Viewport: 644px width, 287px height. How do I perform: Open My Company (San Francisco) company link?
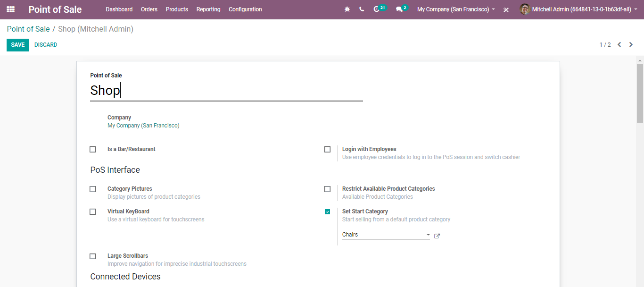click(x=143, y=126)
